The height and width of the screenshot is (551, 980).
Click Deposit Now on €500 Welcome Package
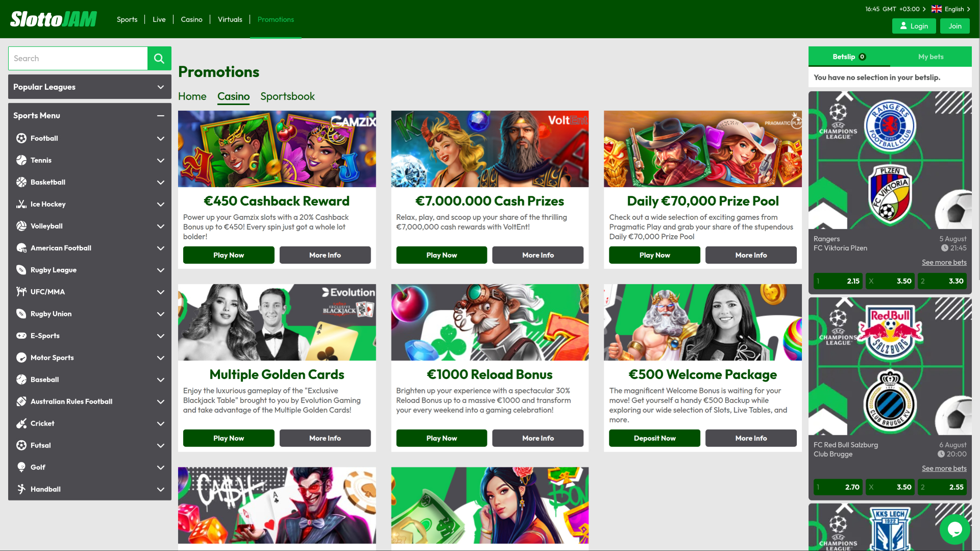654,438
